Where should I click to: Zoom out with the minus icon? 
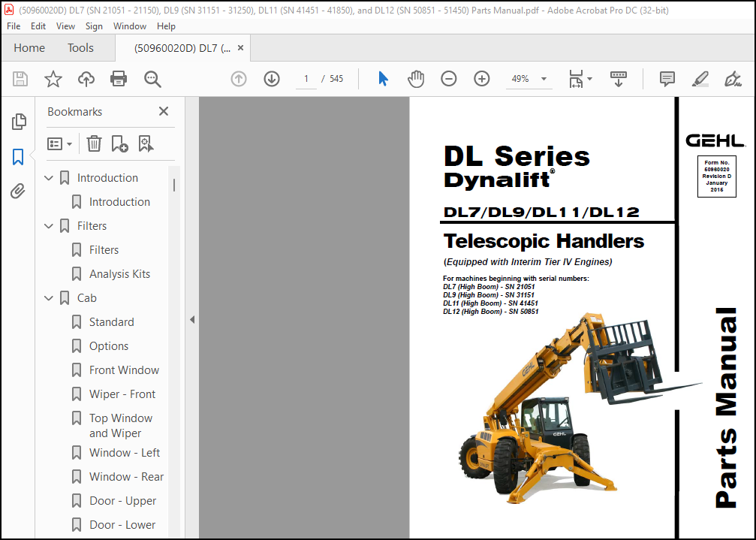click(x=448, y=79)
